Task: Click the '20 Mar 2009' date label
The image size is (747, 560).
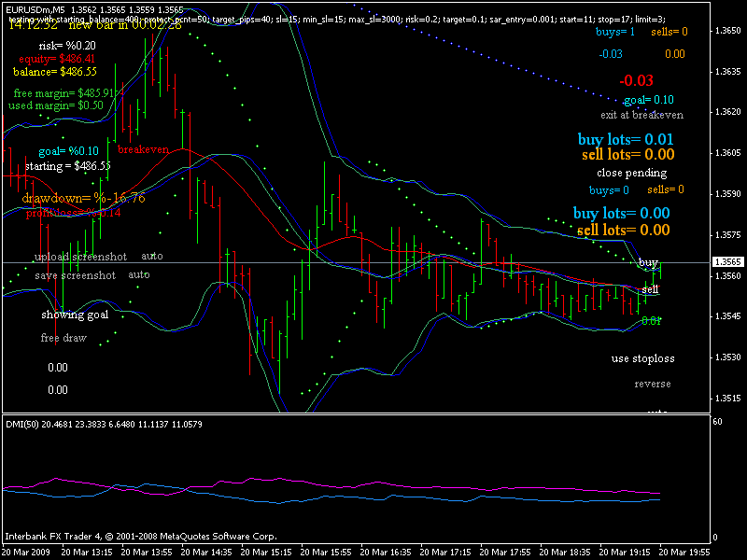Action: pos(28,553)
